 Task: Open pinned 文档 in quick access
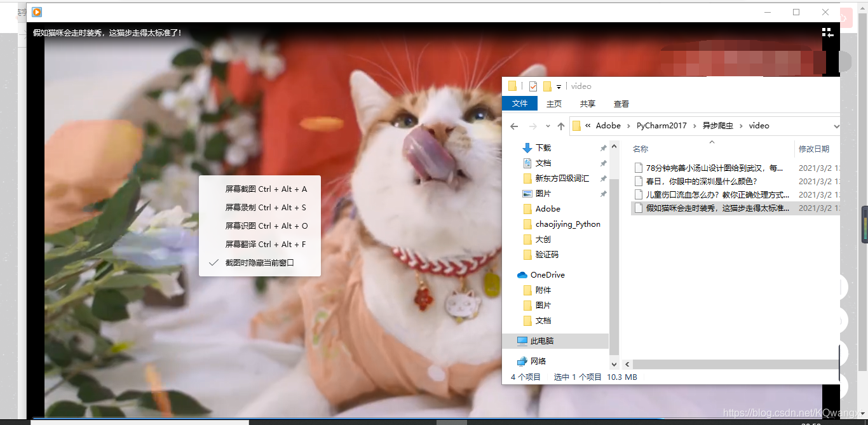pyautogui.click(x=543, y=163)
